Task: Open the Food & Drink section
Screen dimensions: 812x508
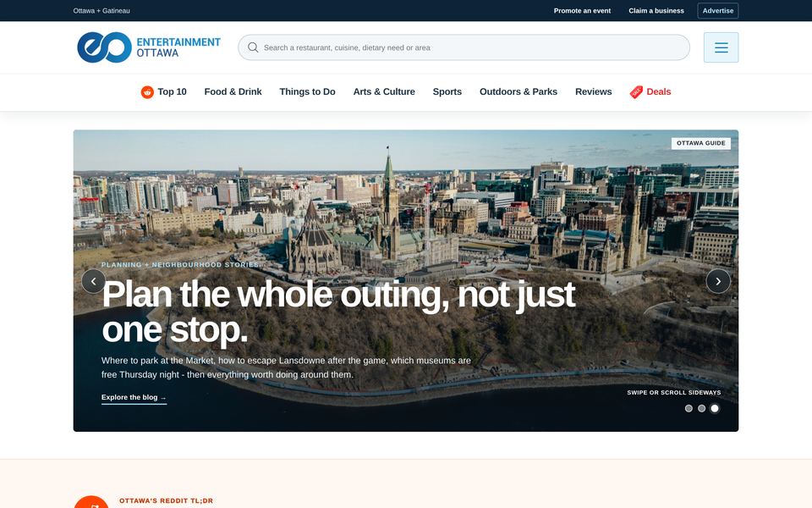Action: pyautogui.click(x=233, y=91)
